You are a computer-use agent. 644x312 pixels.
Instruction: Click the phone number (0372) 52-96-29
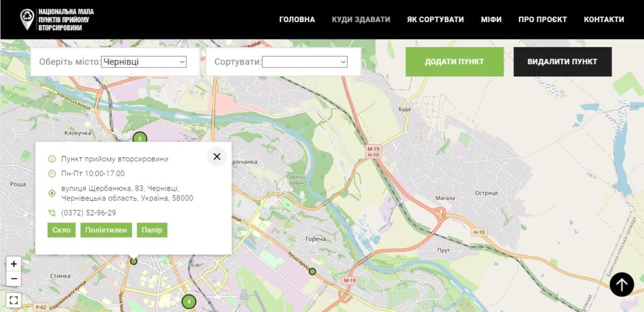(x=88, y=213)
